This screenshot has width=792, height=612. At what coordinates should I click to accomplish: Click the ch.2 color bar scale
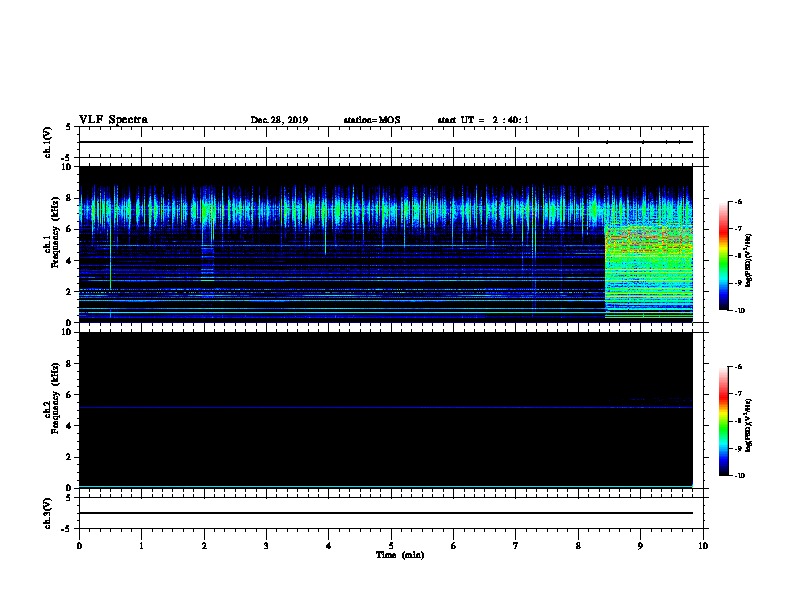pyautogui.click(x=724, y=421)
